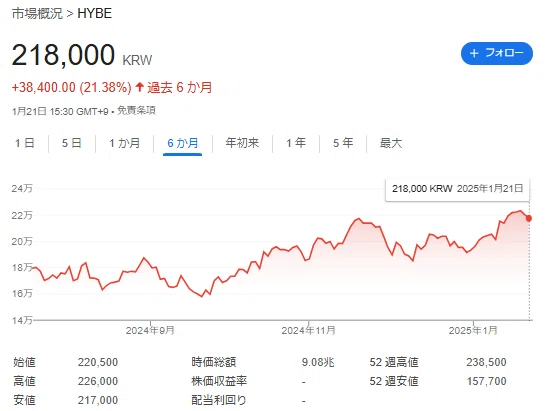The image size is (546, 411).
Task: Select the 1年 range tab
Action: click(x=296, y=143)
